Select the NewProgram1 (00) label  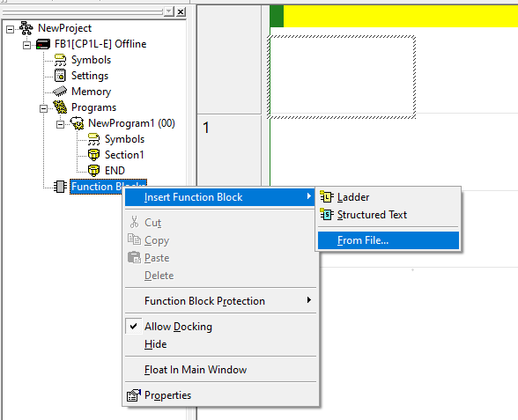click(131, 123)
